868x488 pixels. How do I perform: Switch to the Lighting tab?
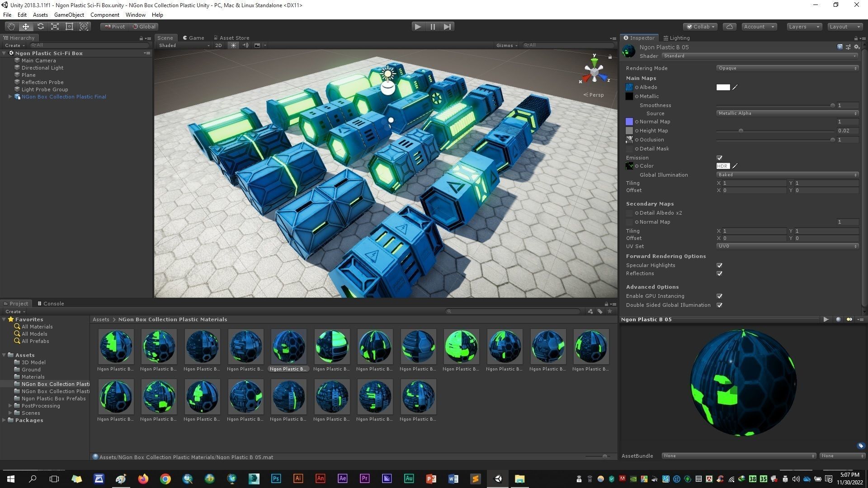tap(676, 38)
